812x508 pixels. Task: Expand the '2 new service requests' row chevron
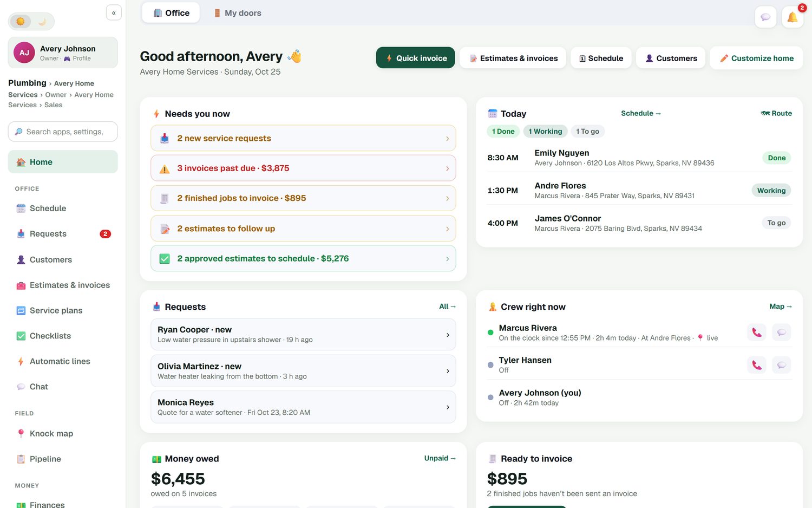tap(447, 139)
